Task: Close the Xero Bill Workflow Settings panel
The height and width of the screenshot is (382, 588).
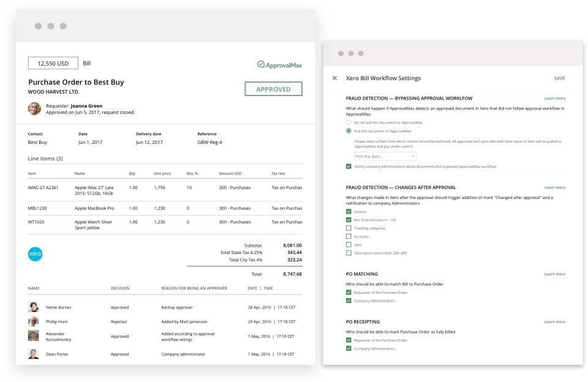Action: 334,78
